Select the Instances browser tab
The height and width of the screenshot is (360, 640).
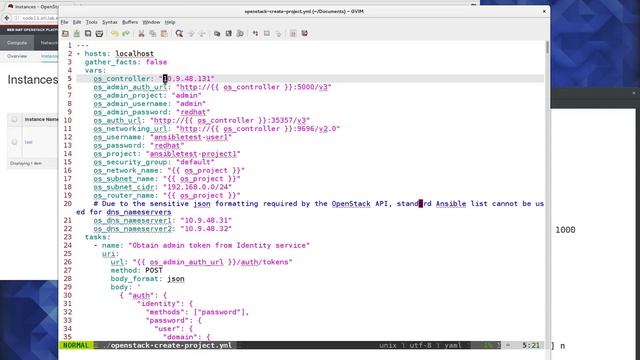(x=33, y=7)
